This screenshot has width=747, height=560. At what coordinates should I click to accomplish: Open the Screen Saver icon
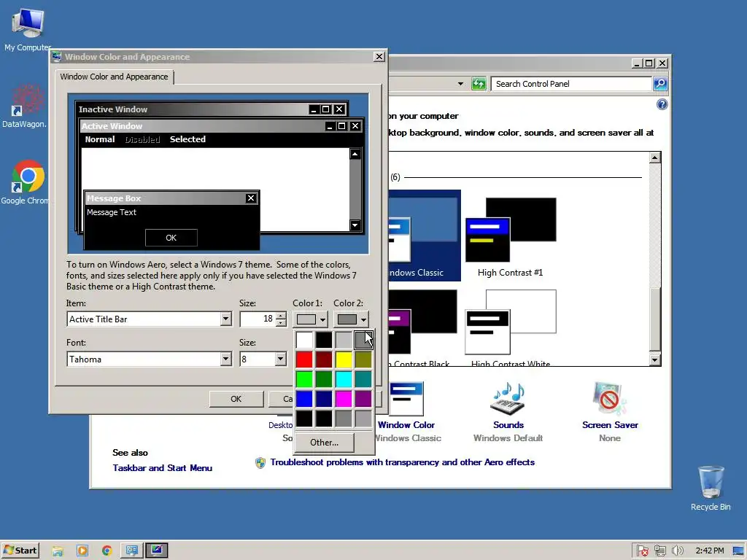(x=609, y=398)
